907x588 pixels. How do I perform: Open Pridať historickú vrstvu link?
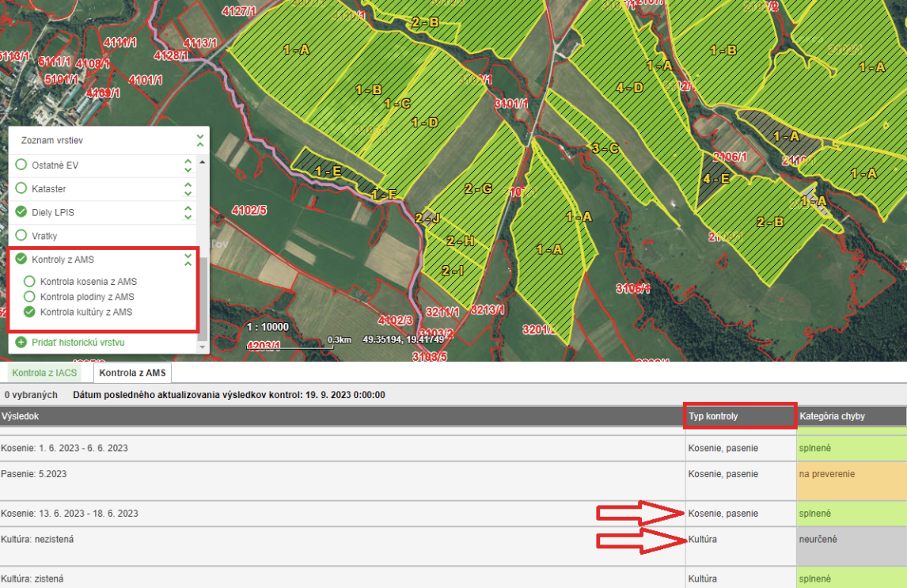78,343
